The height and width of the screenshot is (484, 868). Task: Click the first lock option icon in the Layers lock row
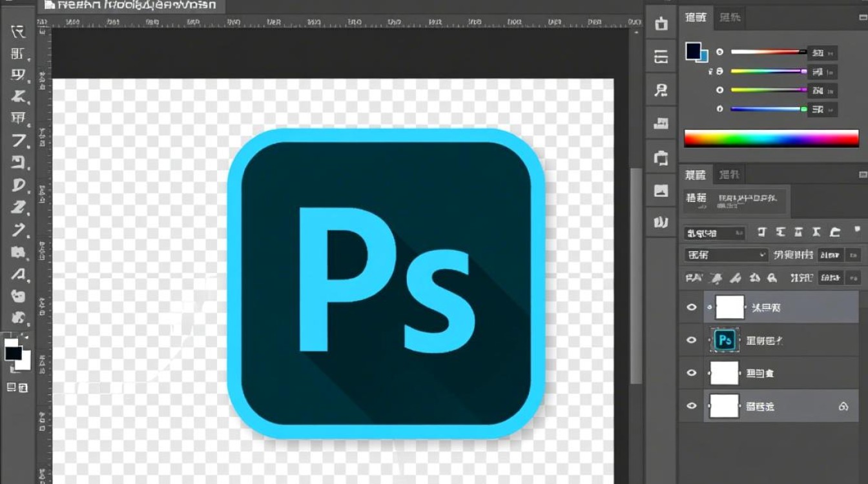pyautogui.click(x=694, y=278)
